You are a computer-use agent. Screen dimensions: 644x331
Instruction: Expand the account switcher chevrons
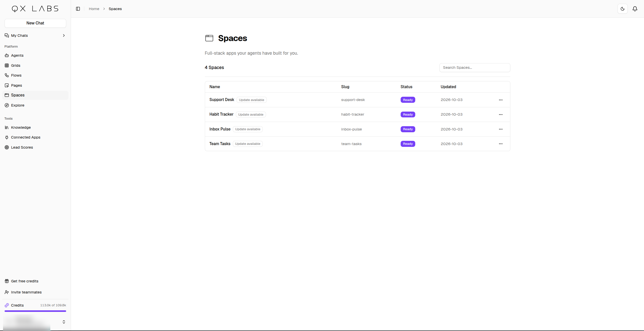tap(64, 322)
